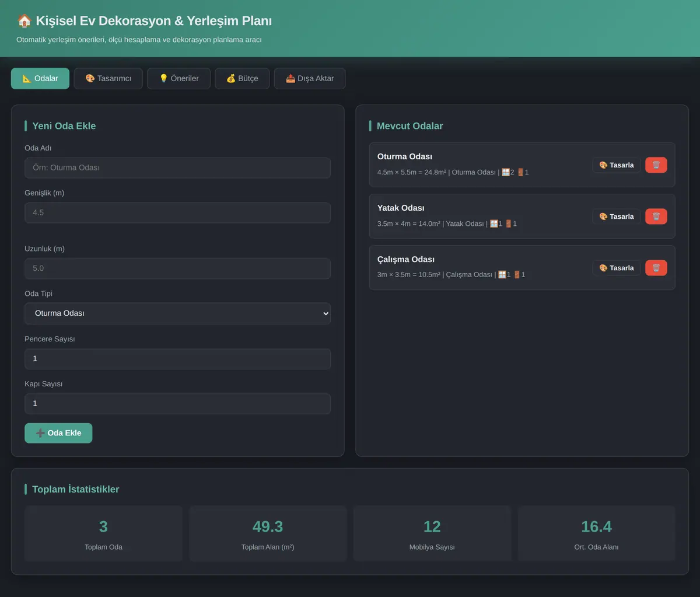Click the 3m × 3.5m = 10.5m² dimensions text

point(408,275)
